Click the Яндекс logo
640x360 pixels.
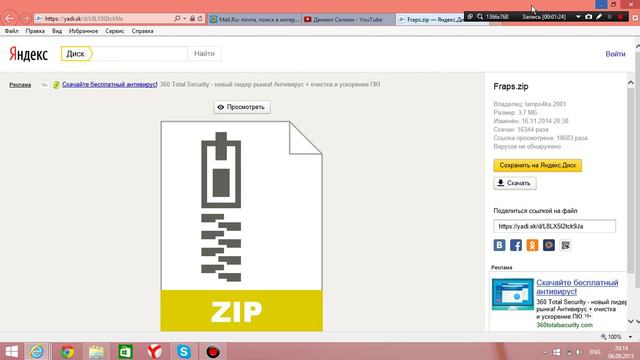[x=29, y=54]
